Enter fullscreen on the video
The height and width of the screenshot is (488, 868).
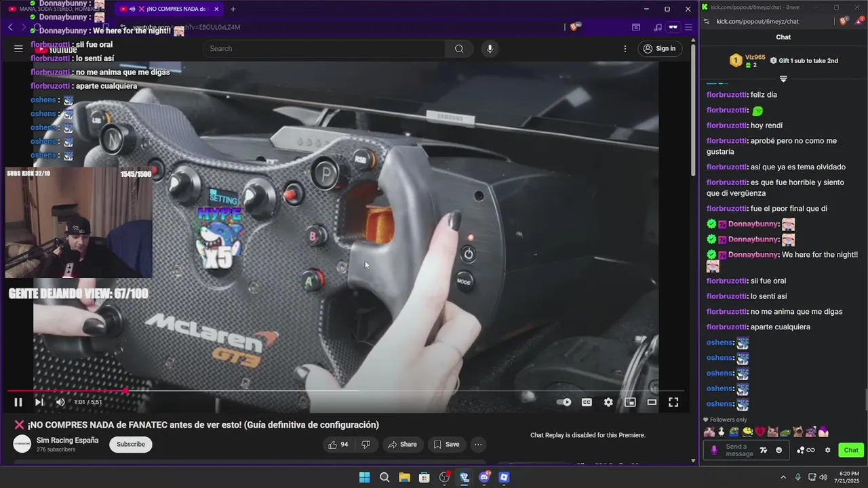click(673, 402)
